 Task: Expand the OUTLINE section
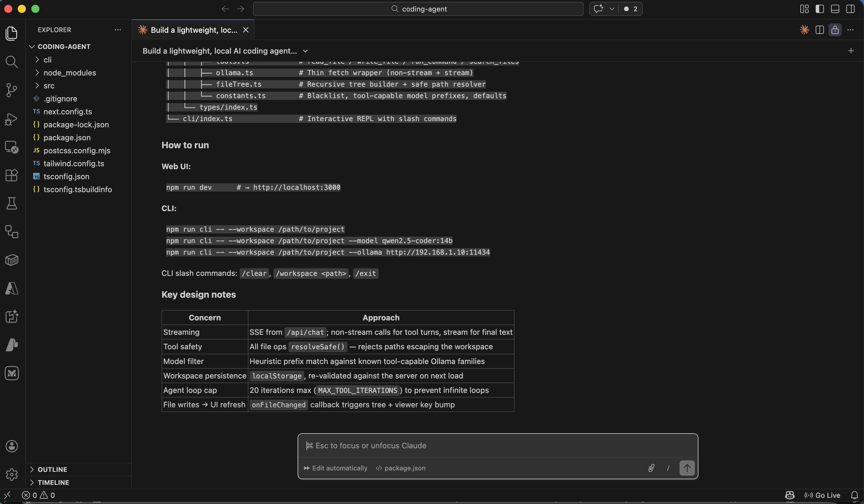click(52, 470)
